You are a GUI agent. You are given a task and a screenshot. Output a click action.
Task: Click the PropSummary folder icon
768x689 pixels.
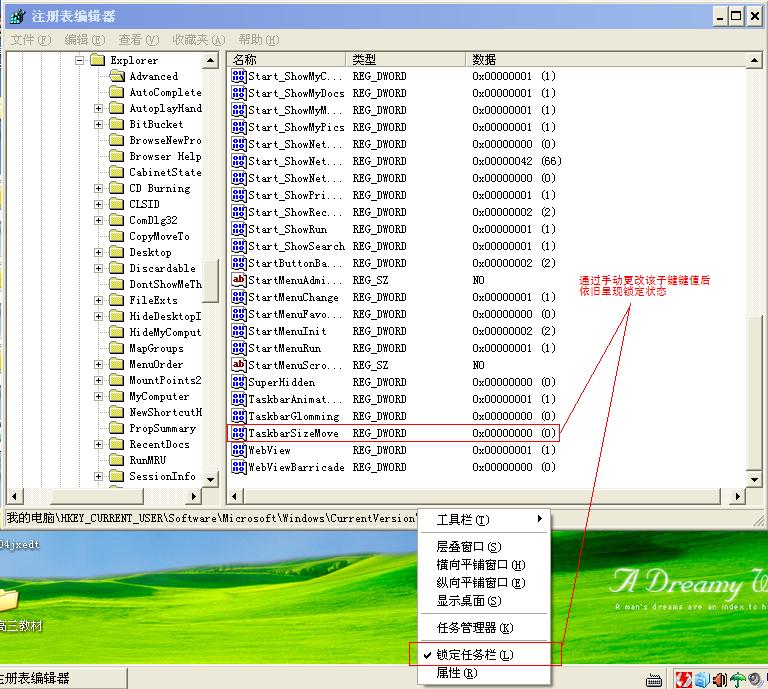click(x=117, y=428)
